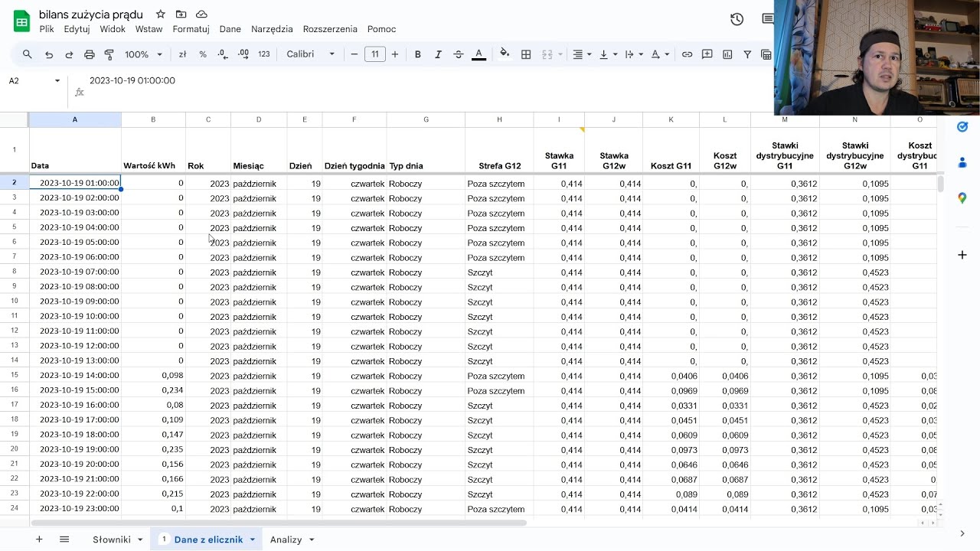Star the document 'bilans zużycia prądu'
This screenshot has width=980, height=551.
[x=160, y=15]
